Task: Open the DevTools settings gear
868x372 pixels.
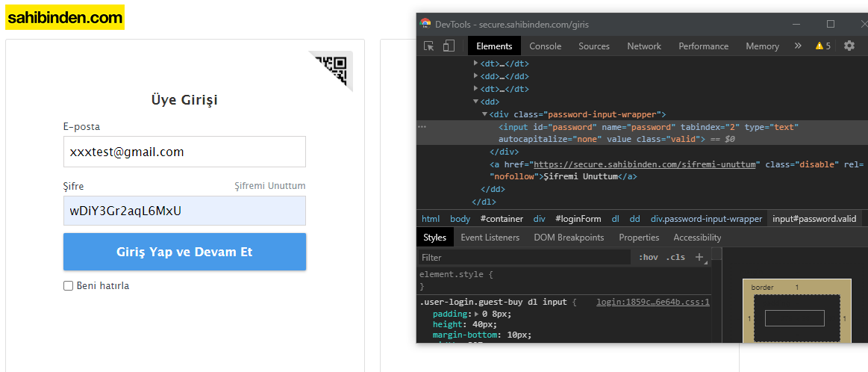Action: coord(849,46)
